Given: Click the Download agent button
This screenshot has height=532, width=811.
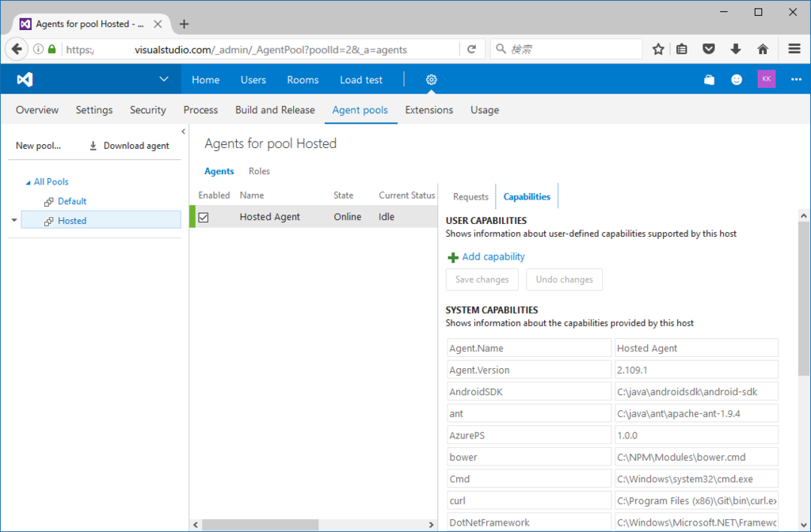Looking at the screenshot, I should tap(129, 146).
